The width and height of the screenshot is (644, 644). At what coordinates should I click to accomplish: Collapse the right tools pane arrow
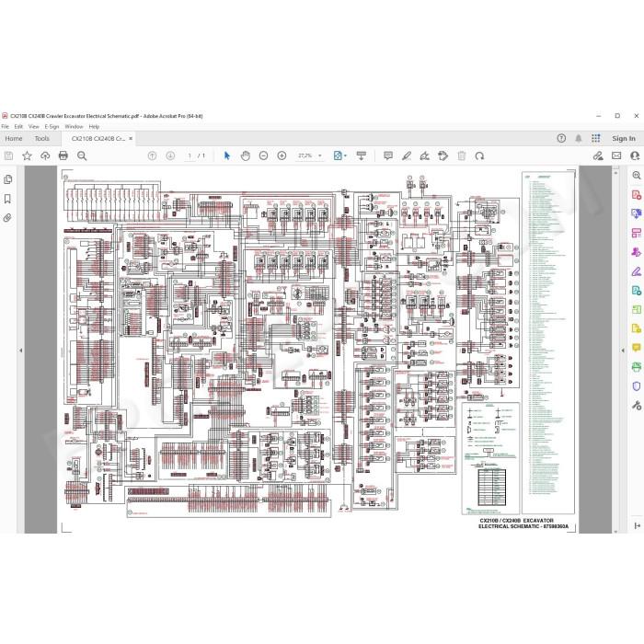point(623,351)
